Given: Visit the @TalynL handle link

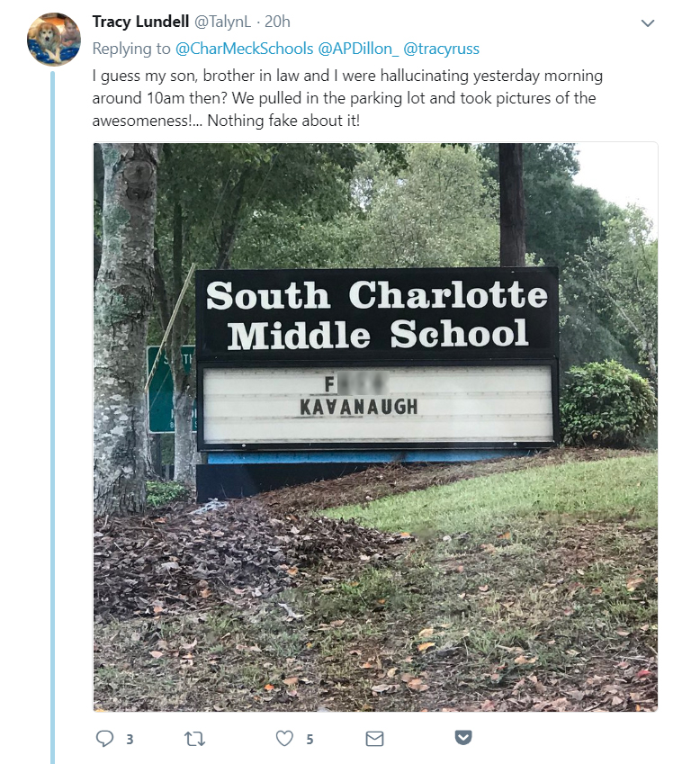Looking at the screenshot, I should (222, 22).
